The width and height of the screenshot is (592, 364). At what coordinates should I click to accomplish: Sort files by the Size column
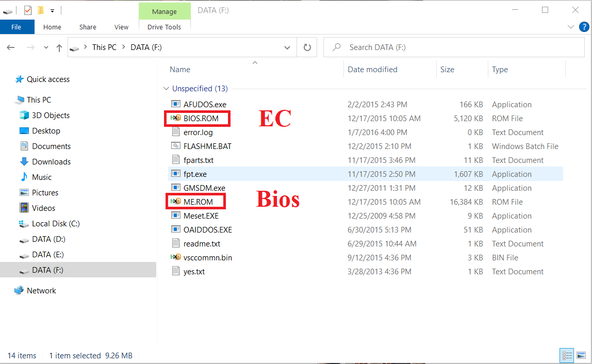pos(447,70)
